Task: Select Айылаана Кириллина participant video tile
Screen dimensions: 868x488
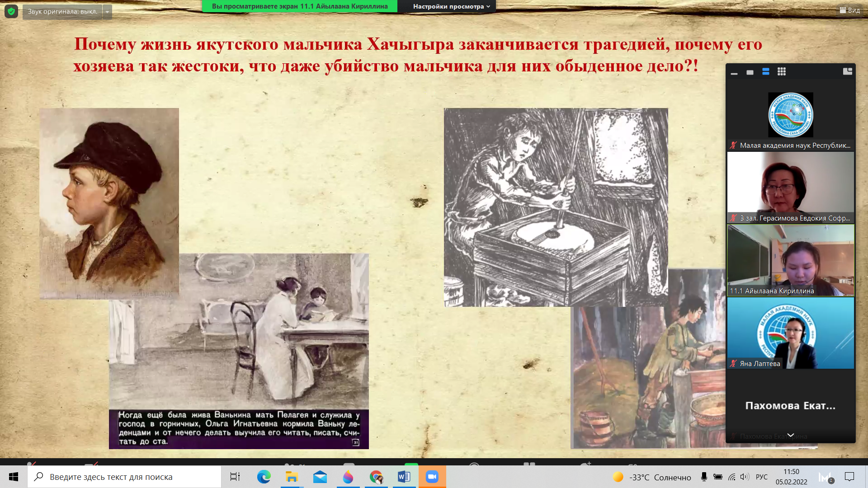Action: pos(790,260)
